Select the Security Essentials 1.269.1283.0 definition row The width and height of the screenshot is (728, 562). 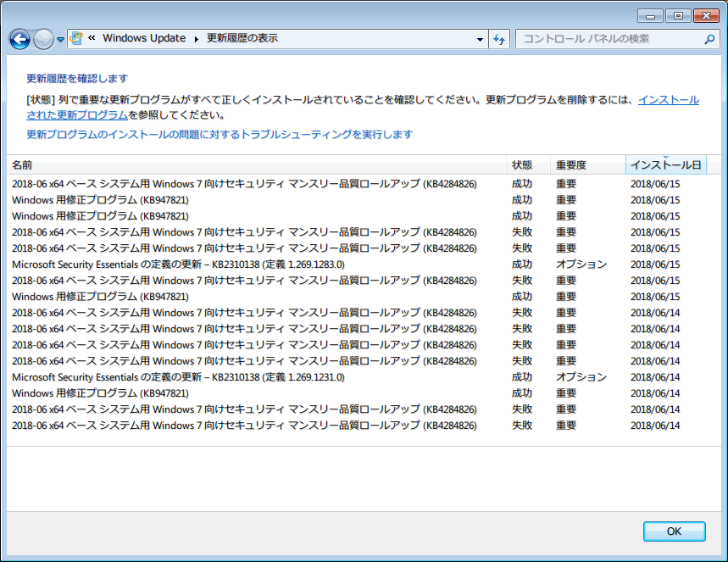[x=178, y=264]
